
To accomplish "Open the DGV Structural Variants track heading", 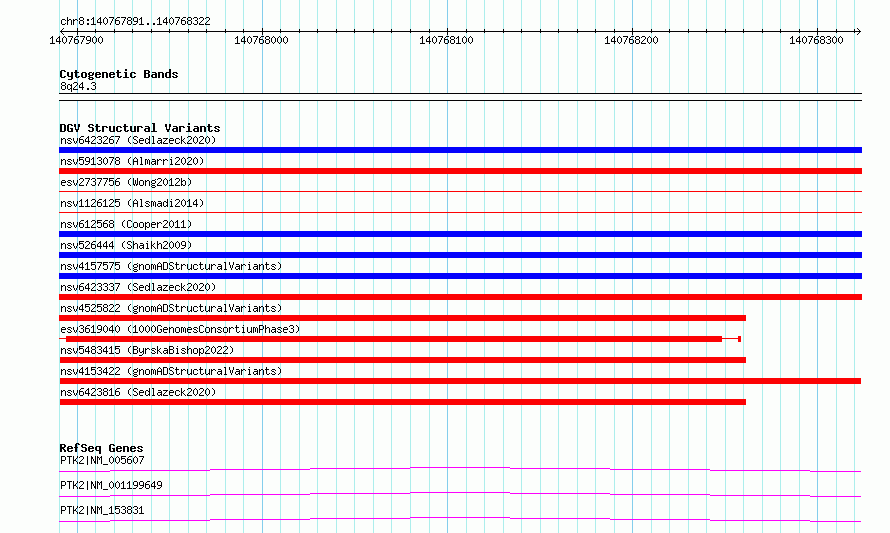I will pos(140,128).
